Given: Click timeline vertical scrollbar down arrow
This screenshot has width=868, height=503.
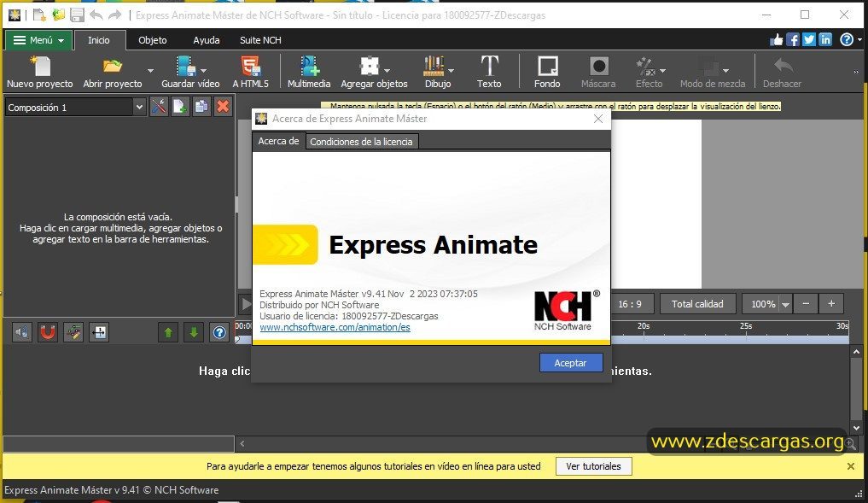Looking at the screenshot, I should tap(856, 428).
